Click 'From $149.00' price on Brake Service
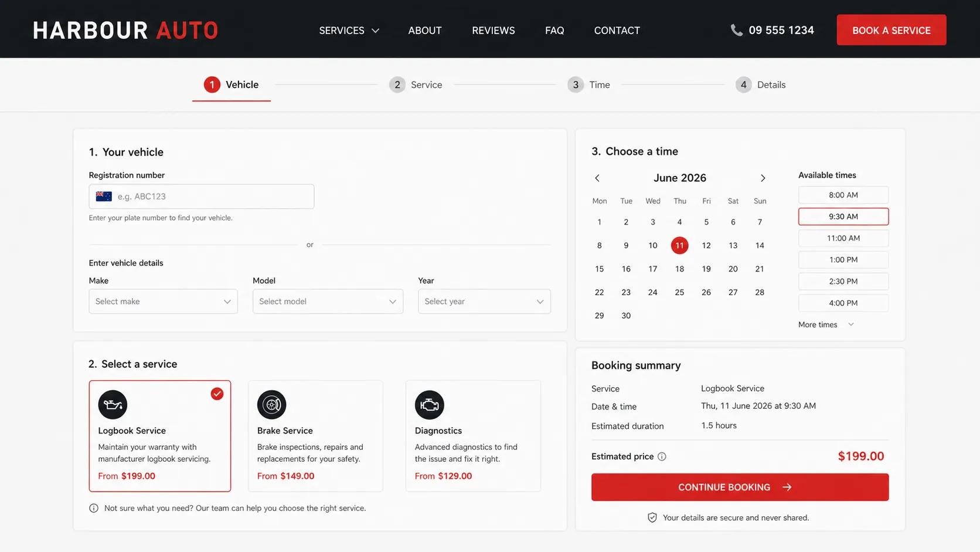Screen dimensions: 980x552 [x=285, y=476]
